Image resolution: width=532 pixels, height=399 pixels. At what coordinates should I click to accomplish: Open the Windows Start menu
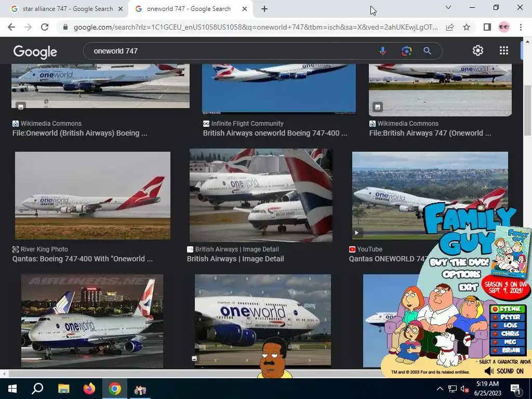(x=12, y=389)
